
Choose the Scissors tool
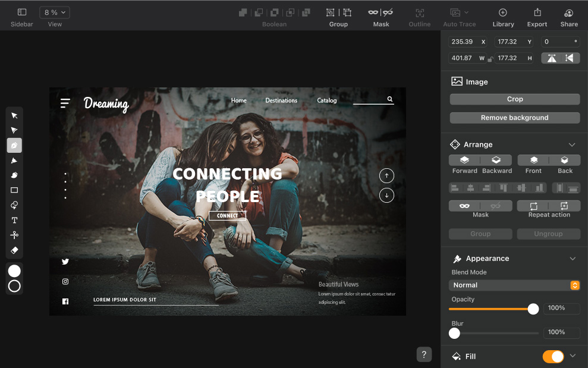[14, 235]
